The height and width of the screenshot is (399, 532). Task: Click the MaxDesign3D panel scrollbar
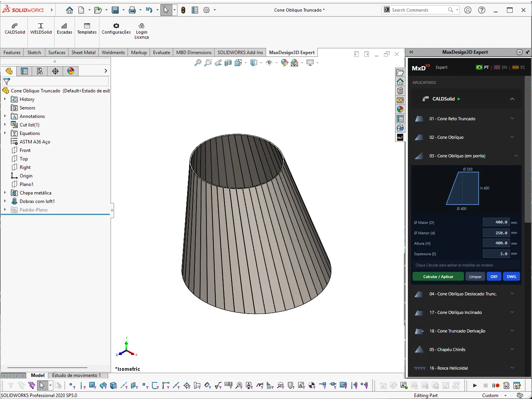coord(528,149)
